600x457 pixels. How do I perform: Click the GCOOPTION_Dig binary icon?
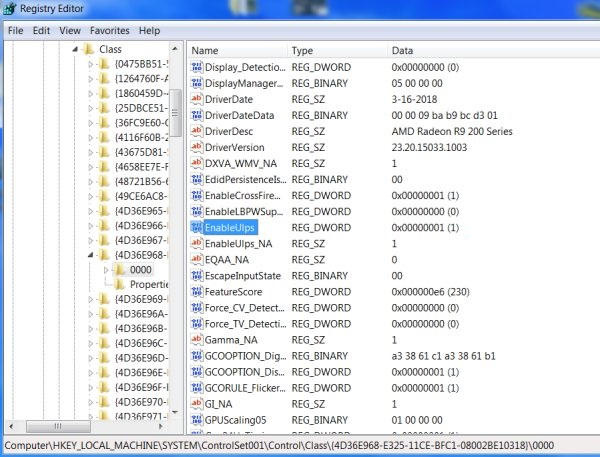point(196,356)
